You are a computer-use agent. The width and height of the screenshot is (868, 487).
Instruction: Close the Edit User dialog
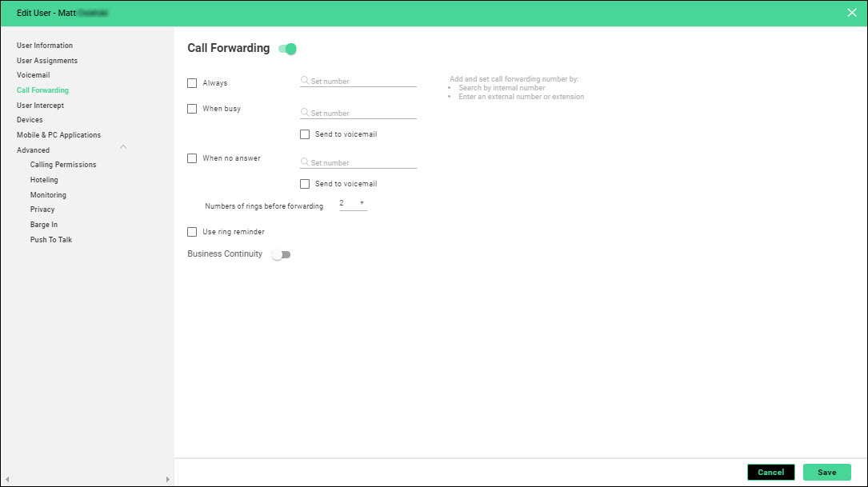pos(852,12)
